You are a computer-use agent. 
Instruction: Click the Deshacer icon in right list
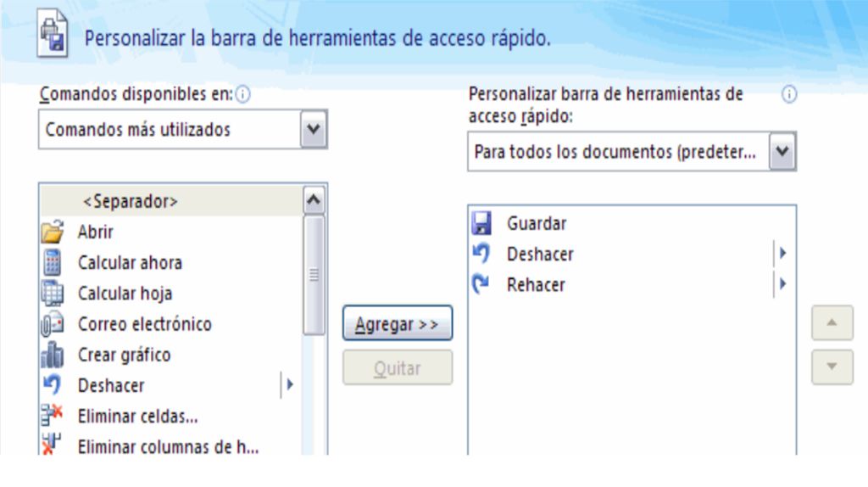tap(481, 254)
